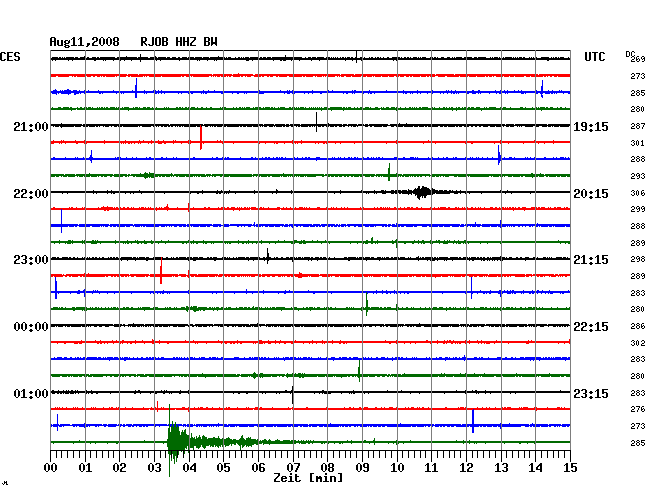Click the station label "RJOB HHZ BW"

click(179, 42)
